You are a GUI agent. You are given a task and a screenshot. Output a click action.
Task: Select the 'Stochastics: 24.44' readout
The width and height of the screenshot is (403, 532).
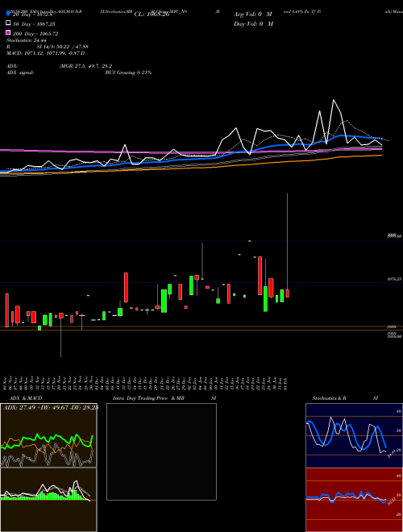[x=27, y=40]
